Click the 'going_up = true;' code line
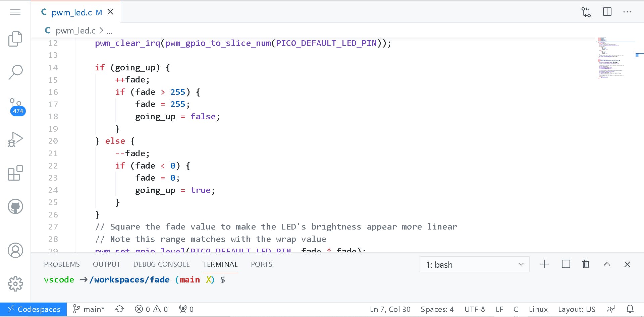The height and width of the screenshot is (317, 644). [175, 190]
